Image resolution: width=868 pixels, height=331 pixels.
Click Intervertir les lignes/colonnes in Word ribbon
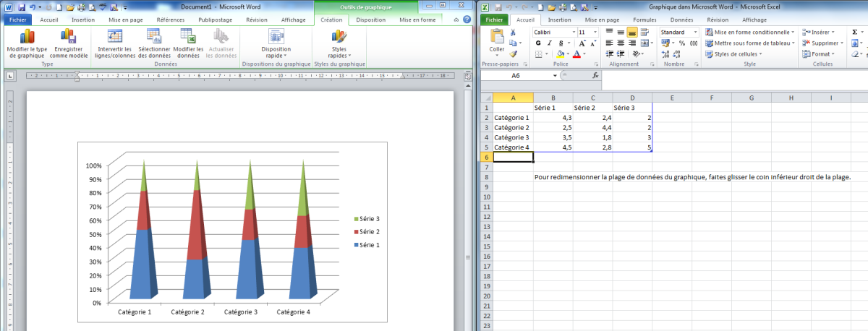116,44
